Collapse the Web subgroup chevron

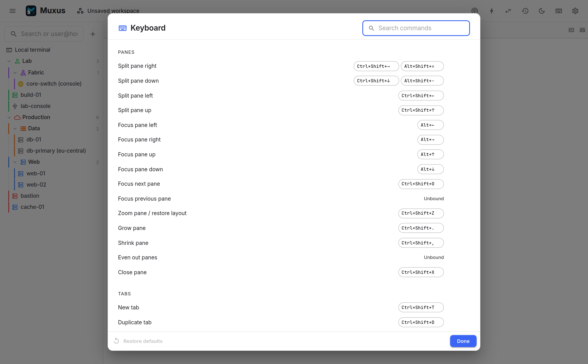tap(15, 162)
